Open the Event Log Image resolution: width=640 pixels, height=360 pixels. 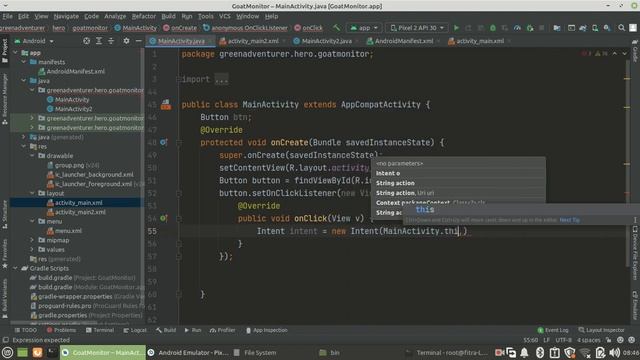(x=553, y=330)
